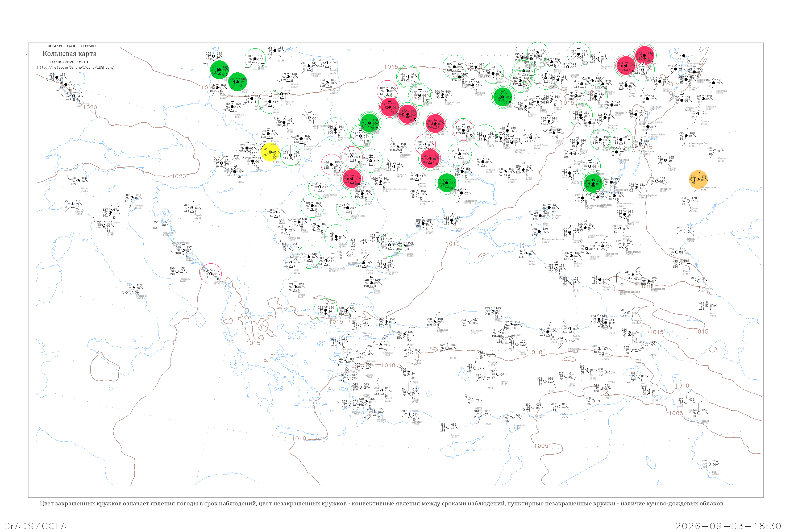Click the green filled circle near Миллерово
The image size is (798, 532).
pyautogui.click(x=593, y=184)
